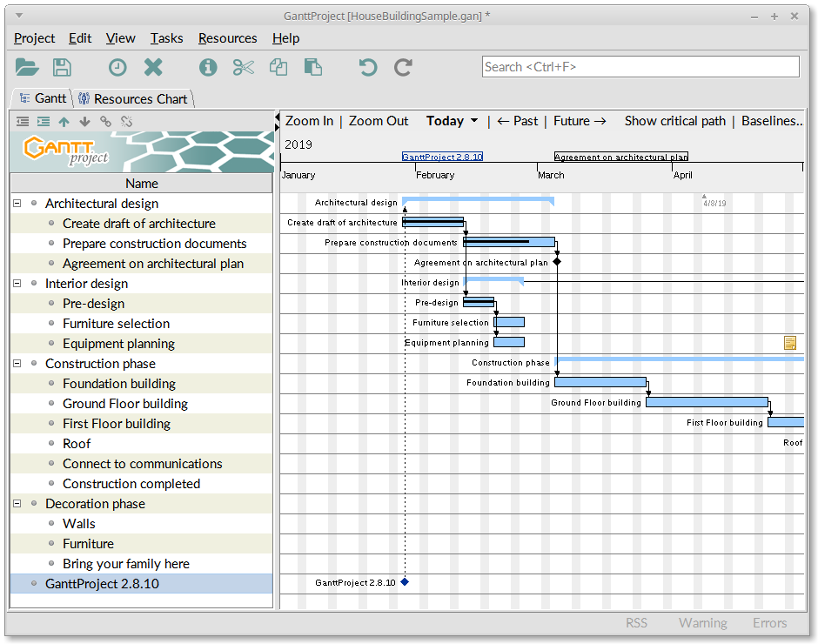The width and height of the screenshot is (818, 644).
Task: Select the Gantt tab
Action: [43, 98]
